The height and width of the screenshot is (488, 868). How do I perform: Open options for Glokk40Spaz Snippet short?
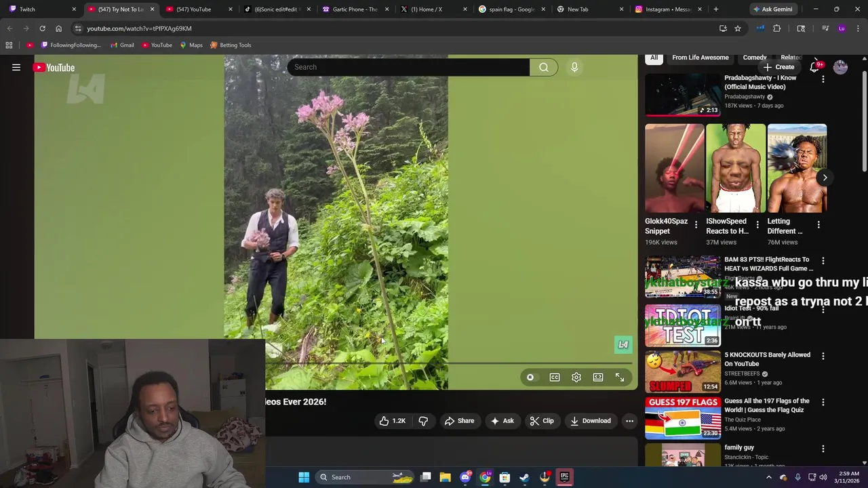point(696,224)
